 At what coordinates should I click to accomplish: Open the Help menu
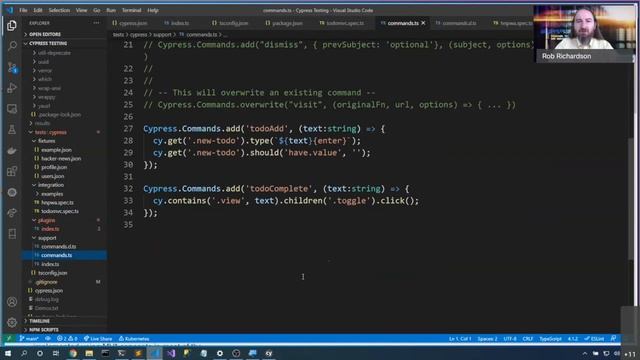[x=153, y=10]
